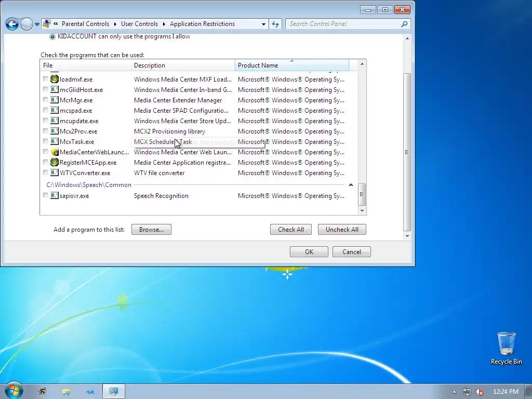Click the Cancel button

(x=352, y=252)
